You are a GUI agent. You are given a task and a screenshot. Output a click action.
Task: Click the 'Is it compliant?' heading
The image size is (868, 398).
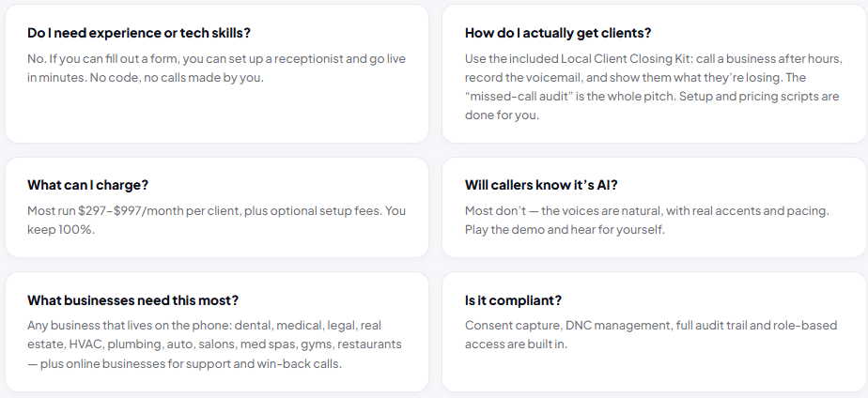[x=513, y=300]
